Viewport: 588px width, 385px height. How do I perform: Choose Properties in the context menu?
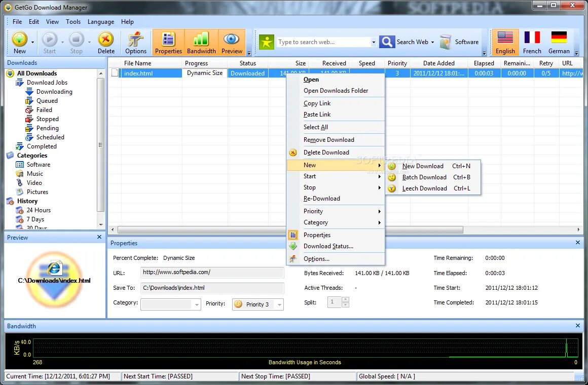[336, 235]
